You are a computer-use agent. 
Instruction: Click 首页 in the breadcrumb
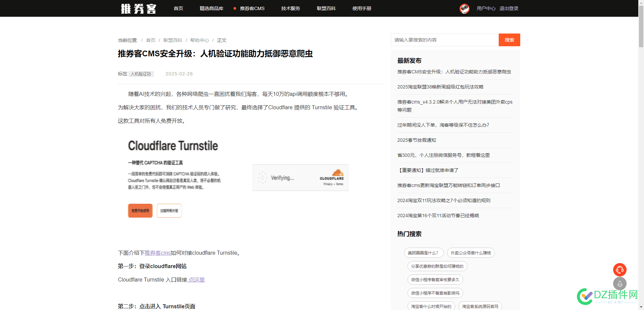tap(151, 40)
